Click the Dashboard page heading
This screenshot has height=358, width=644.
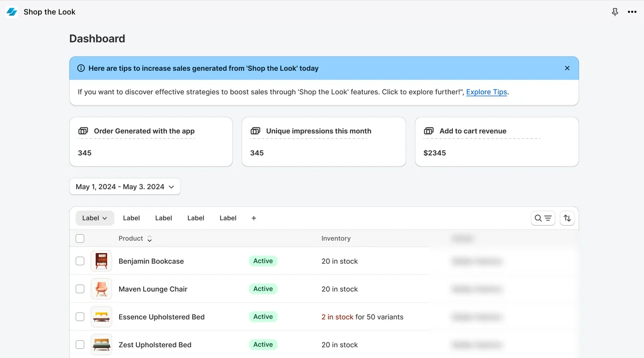pyautogui.click(x=97, y=39)
